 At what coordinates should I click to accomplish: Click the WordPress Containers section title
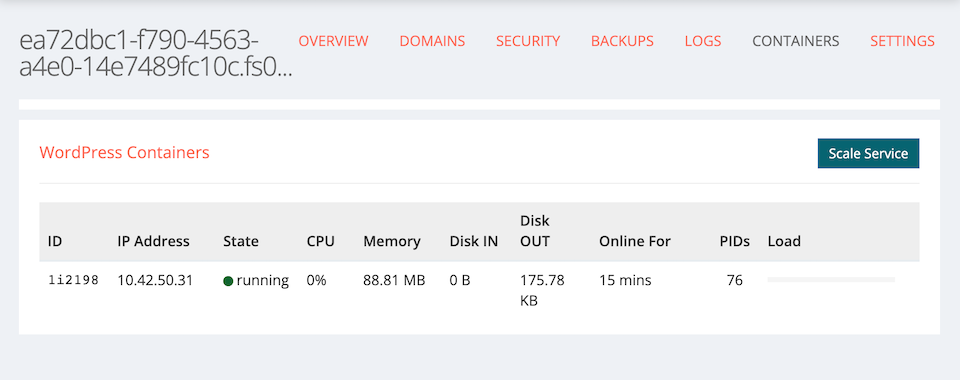tap(124, 152)
